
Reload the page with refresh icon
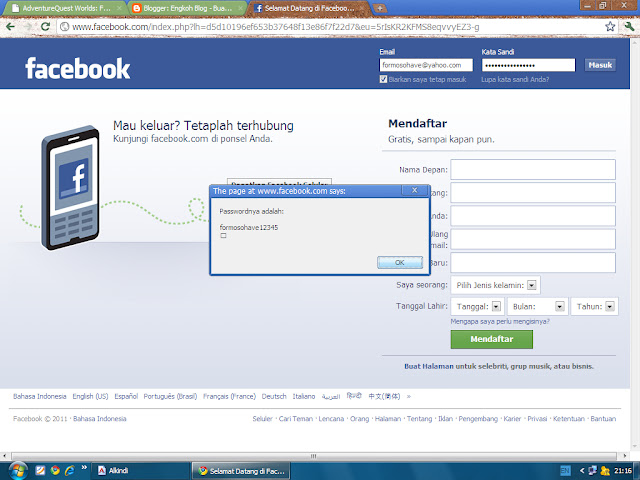45,27
